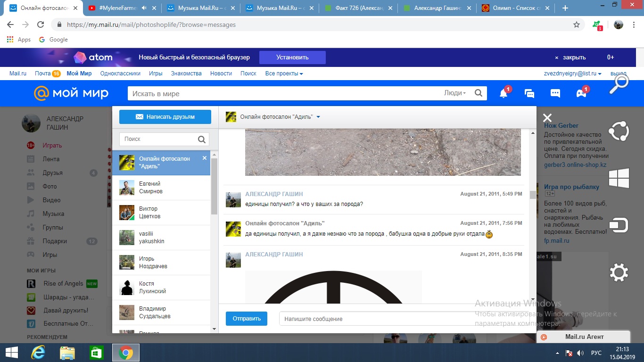Viewport: 644px width, 362px height.
Task: Open the comments speech bubble icon
Action: (555, 93)
